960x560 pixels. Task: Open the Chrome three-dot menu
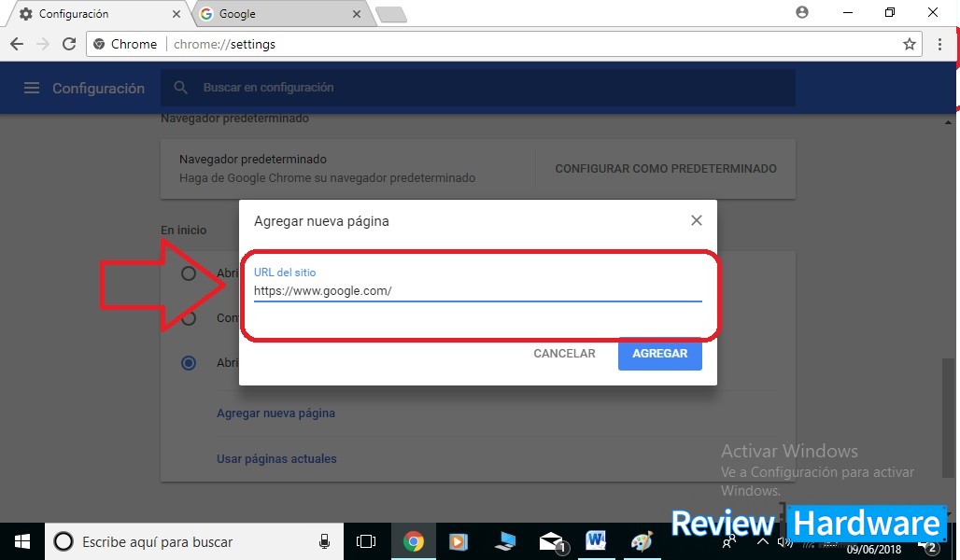[939, 44]
